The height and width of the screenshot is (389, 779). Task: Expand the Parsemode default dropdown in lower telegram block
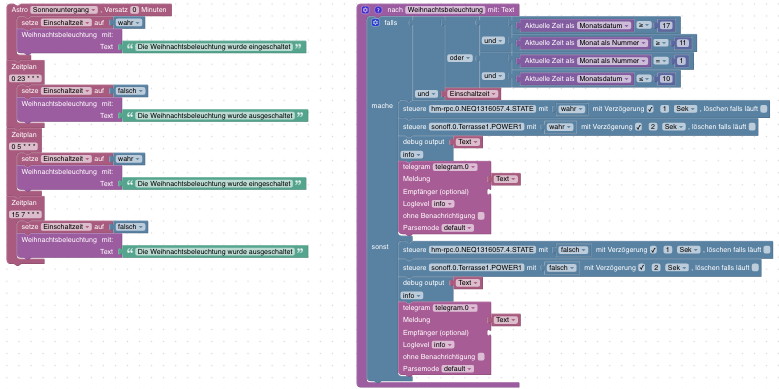[458, 369]
